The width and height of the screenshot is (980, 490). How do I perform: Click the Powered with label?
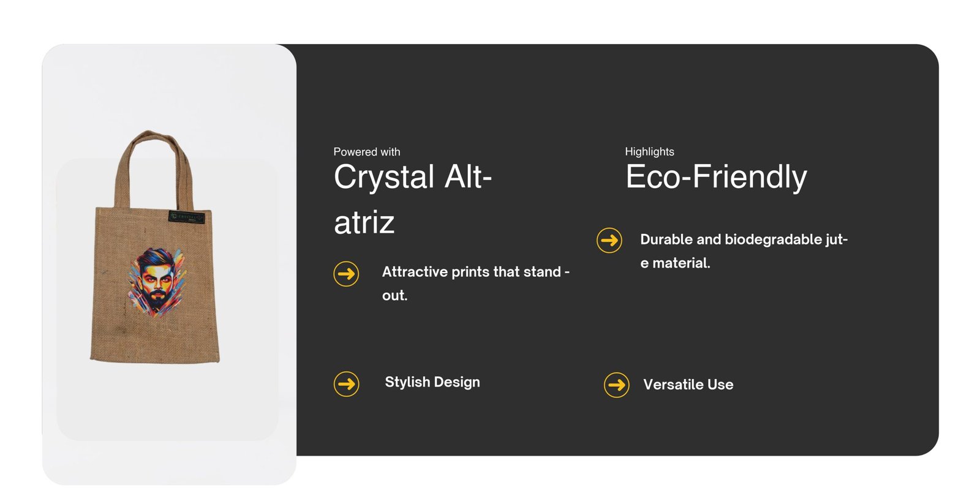pyautogui.click(x=366, y=152)
